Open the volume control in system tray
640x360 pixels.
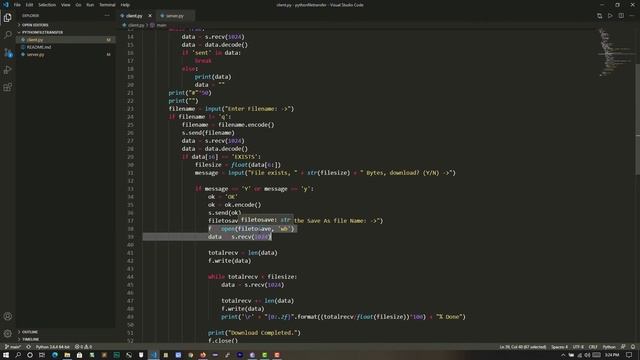point(587,355)
